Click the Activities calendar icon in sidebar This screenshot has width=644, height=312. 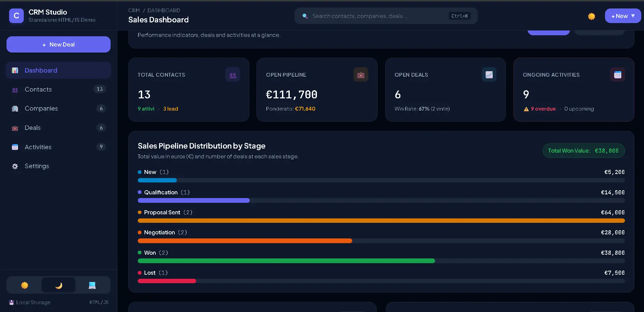pyautogui.click(x=15, y=147)
